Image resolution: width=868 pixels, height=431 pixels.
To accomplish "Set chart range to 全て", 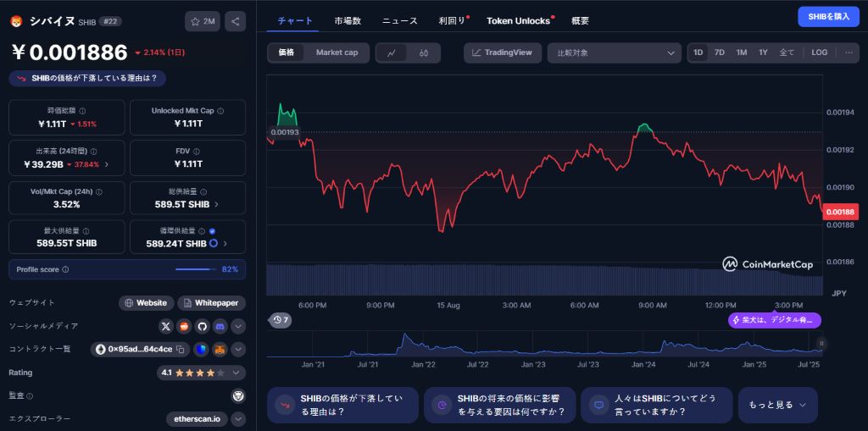I will click(787, 52).
